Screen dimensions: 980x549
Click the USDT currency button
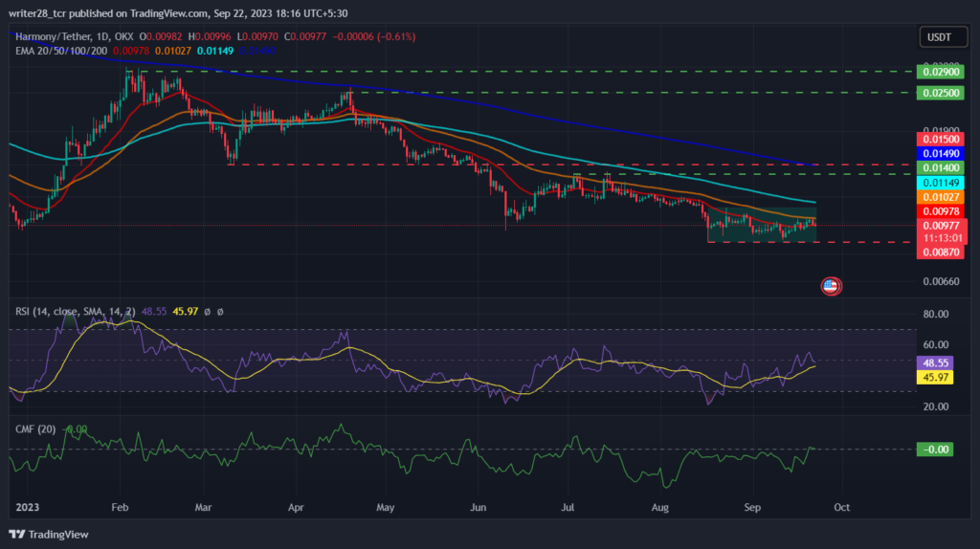[943, 37]
